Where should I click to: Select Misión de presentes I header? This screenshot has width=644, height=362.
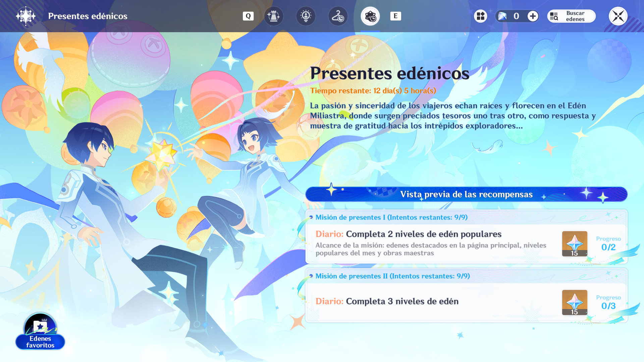pos(391,217)
